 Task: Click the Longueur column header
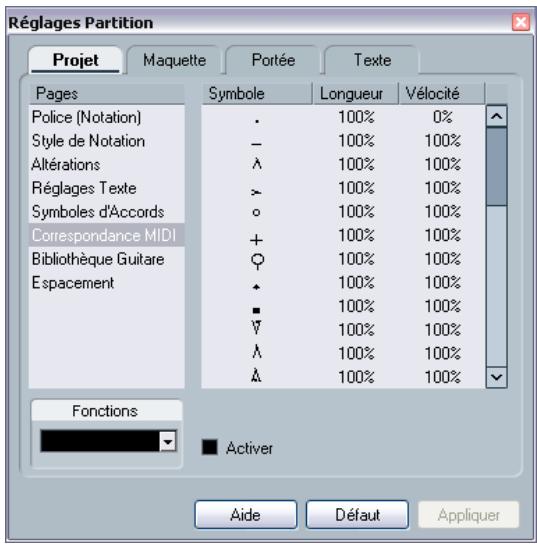click(355, 94)
